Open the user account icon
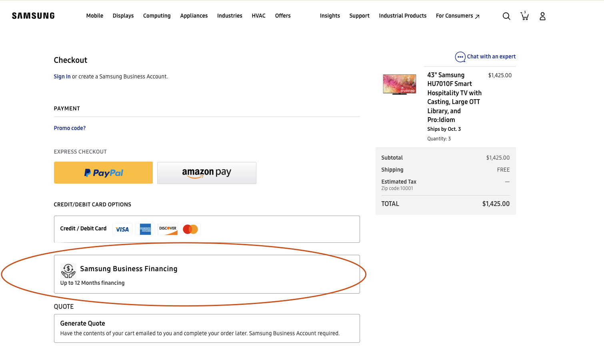 (542, 16)
